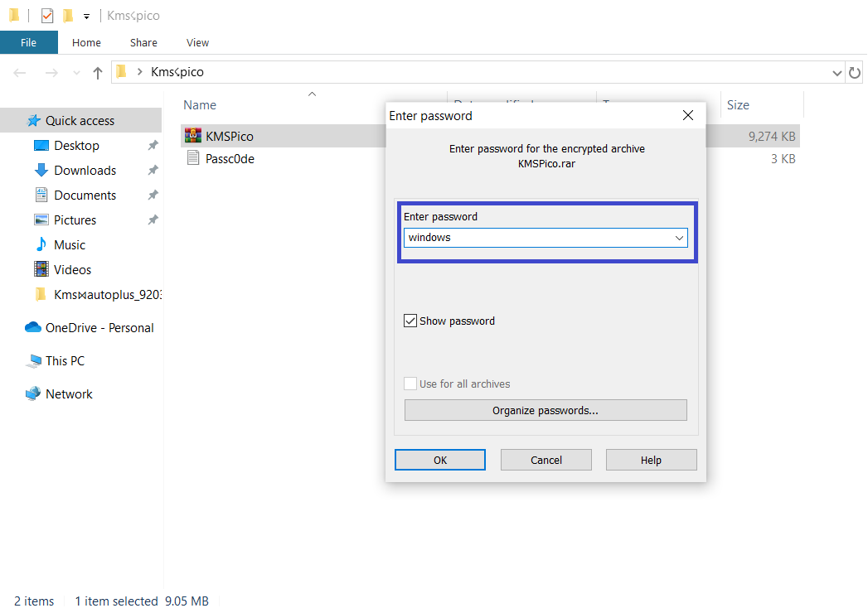This screenshot has width=868, height=613.
Task: Click the 9,274 KB size value
Action: point(772,136)
